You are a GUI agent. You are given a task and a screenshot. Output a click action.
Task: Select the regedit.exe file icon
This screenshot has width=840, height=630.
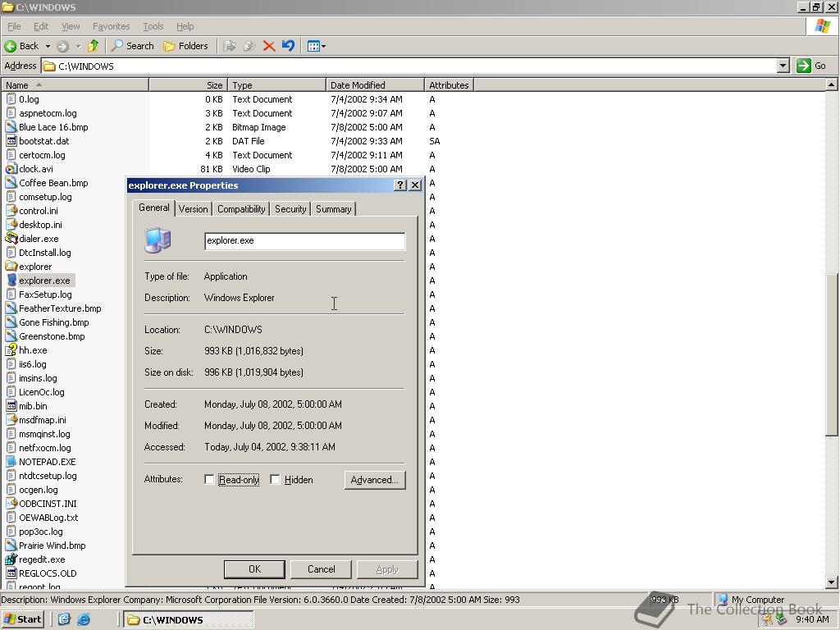pos(11,559)
